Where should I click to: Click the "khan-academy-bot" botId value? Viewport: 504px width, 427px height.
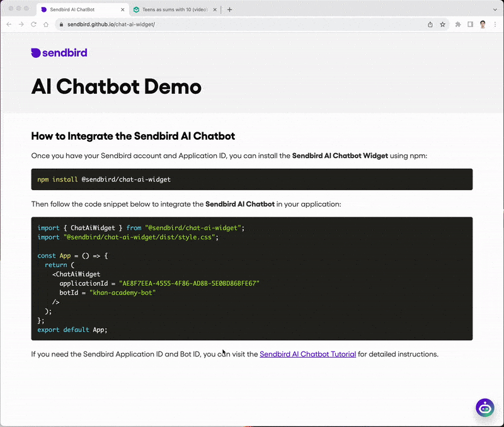pos(122,293)
